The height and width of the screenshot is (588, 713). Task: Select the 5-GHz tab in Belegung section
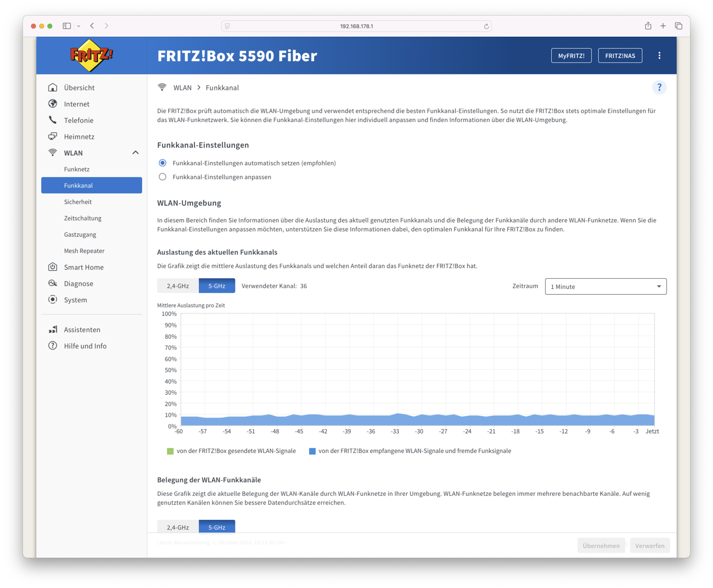217,527
